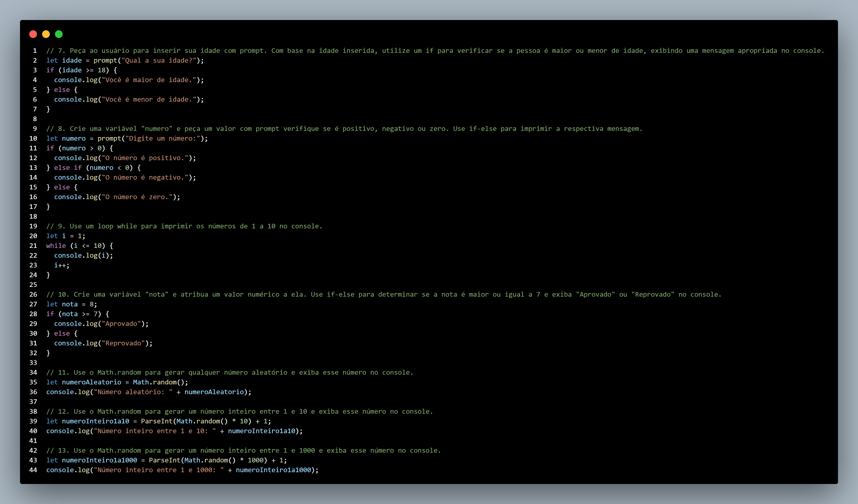Click the string "Você é maior de idade."
The width and height of the screenshot is (858, 504).
(149, 80)
